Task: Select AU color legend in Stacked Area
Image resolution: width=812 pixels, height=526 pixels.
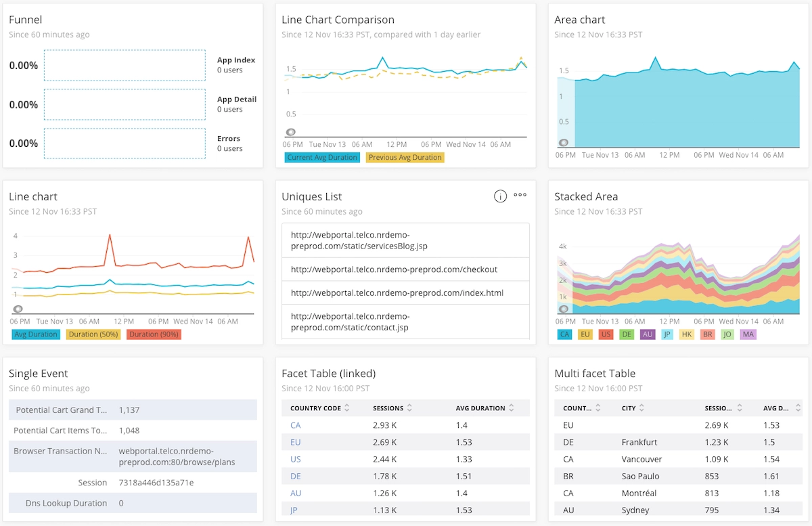Action: [648, 334]
